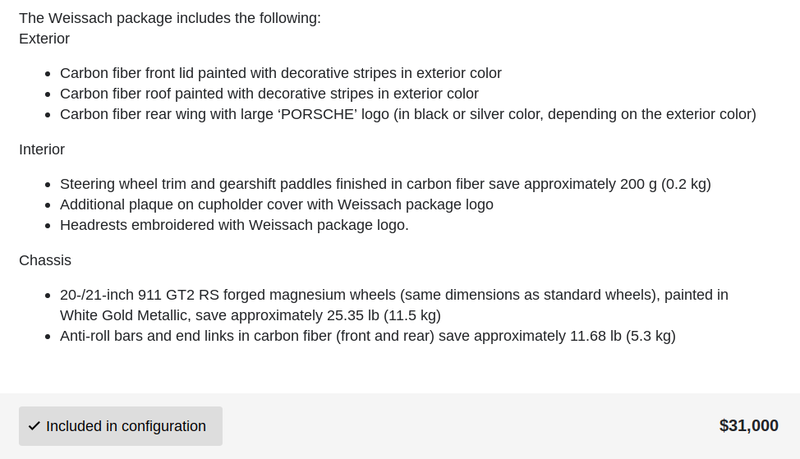The height and width of the screenshot is (459, 800).
Task: Click the White Gold Metallic text line
Action: 250,316
